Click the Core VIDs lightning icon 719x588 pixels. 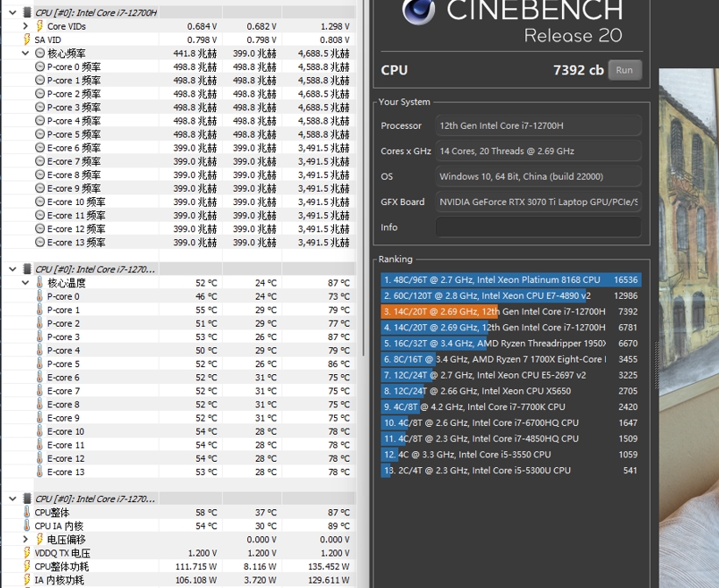(x=39, y=26)
